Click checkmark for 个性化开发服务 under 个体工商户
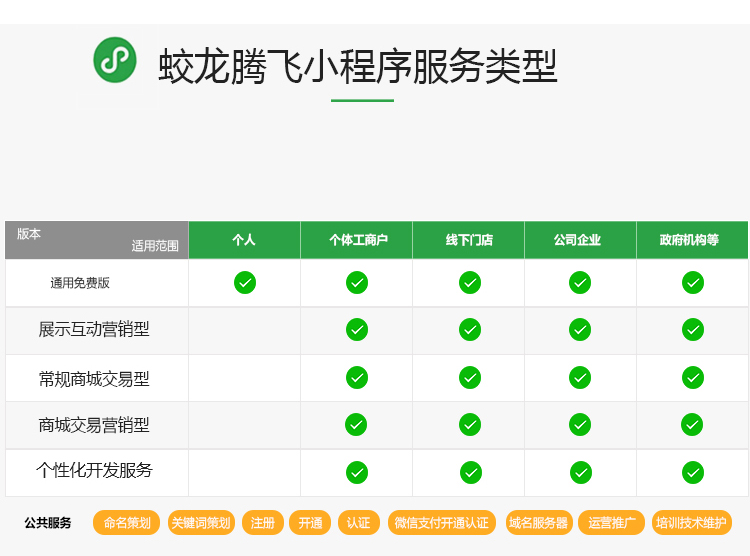Screen dimensions: 750x556 pos(357,472)
